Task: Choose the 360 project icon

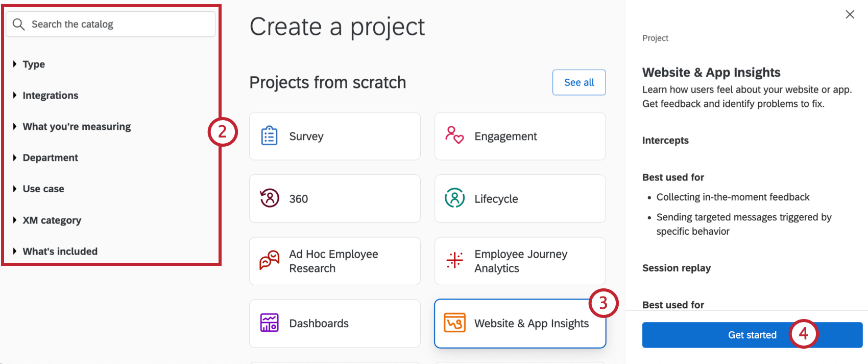Action: 269,199
